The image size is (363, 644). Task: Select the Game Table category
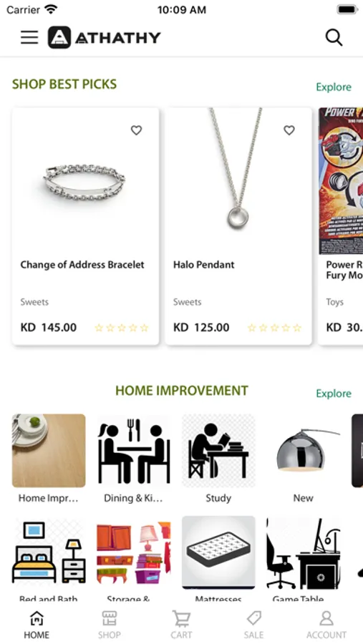tap(304, 552)
